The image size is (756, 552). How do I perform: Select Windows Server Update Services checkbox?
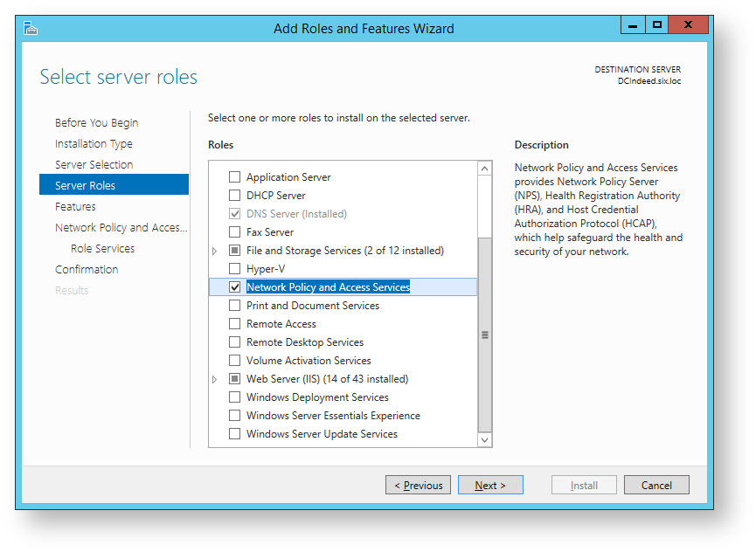(x=234, y=434)
